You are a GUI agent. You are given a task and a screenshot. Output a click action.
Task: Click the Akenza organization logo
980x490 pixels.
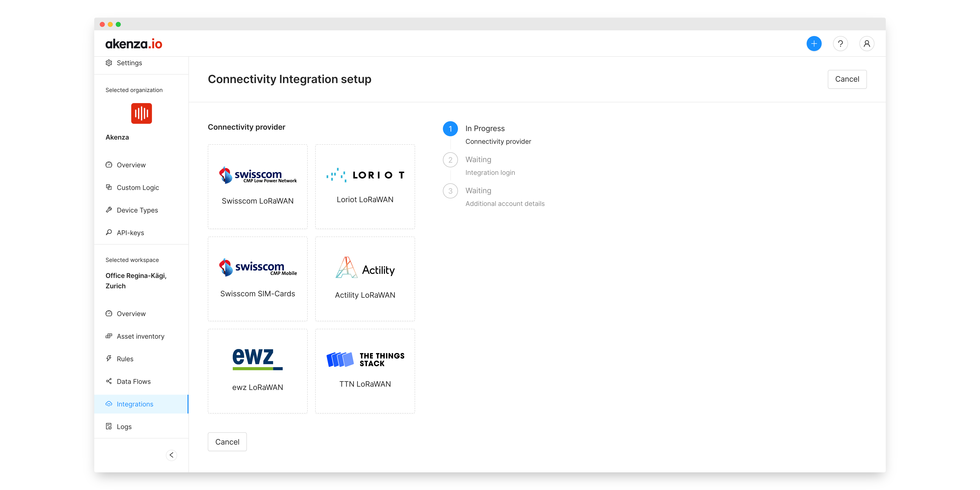click(x=142, y=113)
